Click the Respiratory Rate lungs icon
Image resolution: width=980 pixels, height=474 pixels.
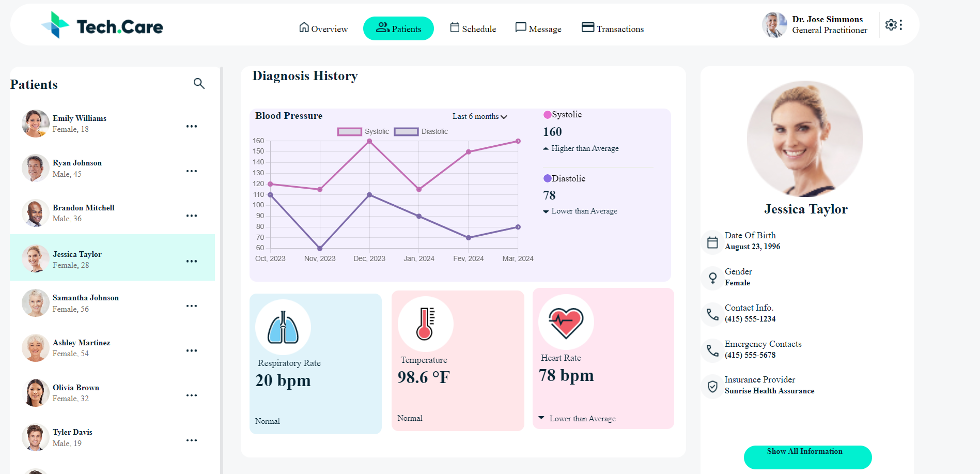coord(283,327)
